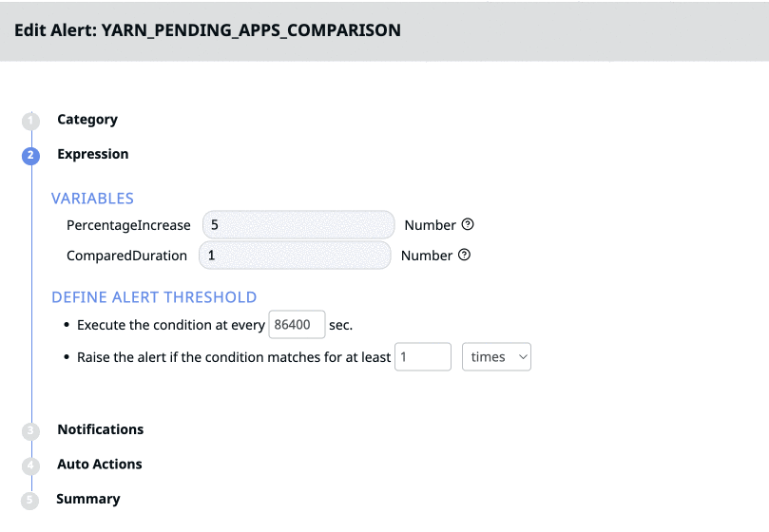Viewport: 769px width, 532px height.
Task: Open the Notifications step
Action: pyautogui.click(x=101, y=429)
